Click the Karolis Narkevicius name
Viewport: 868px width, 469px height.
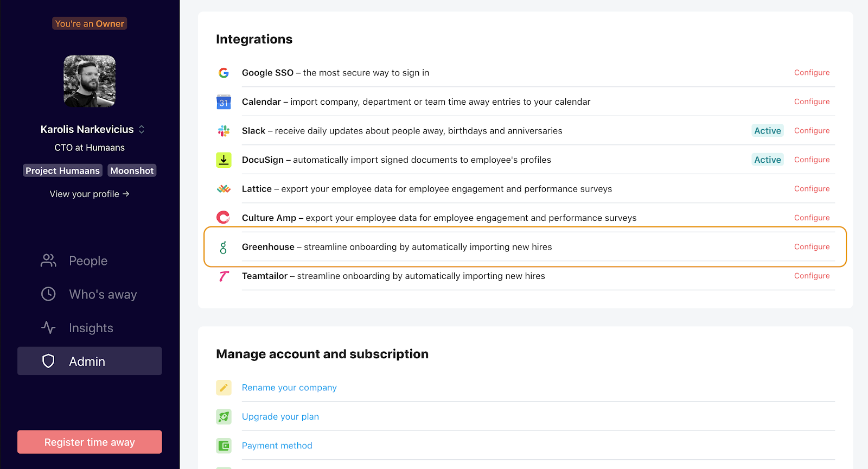click(87, 129)
